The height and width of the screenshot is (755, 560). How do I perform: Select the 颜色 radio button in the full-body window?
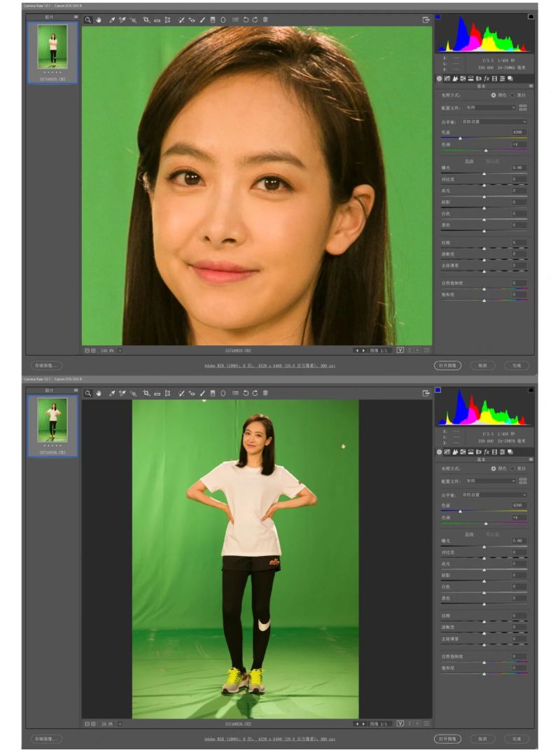coord(493,468)
